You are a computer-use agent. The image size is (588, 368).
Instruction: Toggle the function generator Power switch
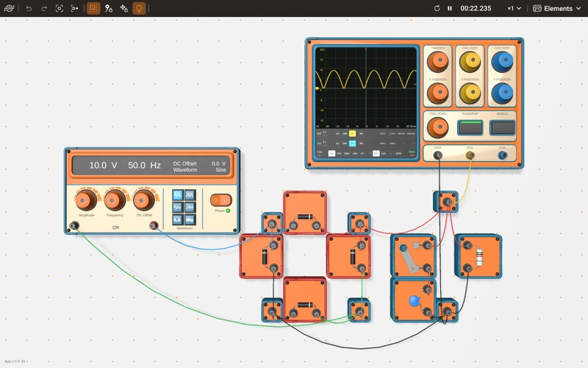point(220,200)
